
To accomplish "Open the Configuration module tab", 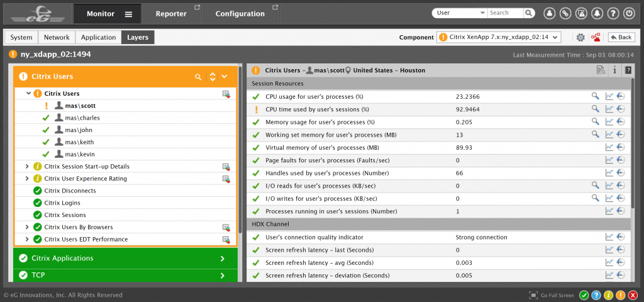I will pyautogui.click(x=240, y=14).
